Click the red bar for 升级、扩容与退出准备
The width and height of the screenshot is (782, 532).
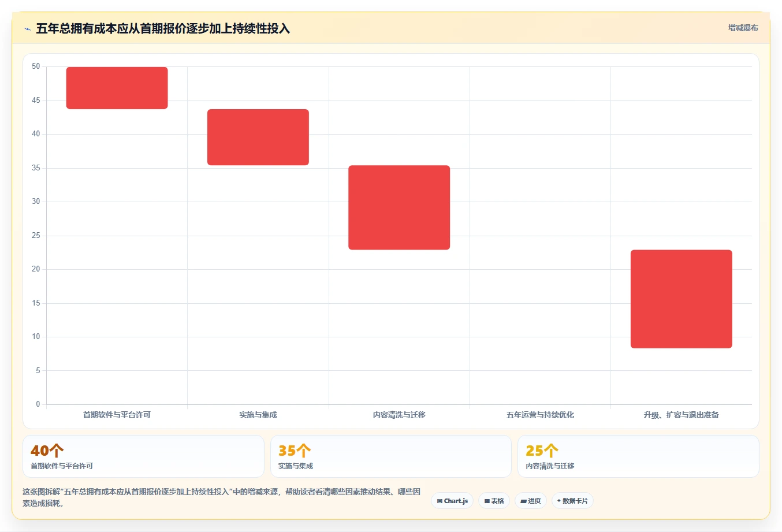[682, 299]
